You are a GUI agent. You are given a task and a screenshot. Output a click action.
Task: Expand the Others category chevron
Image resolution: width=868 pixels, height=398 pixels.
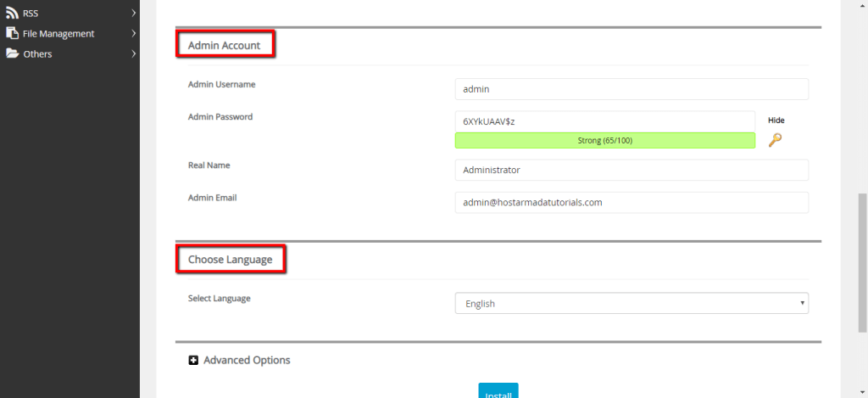click(x=133, y=53)
